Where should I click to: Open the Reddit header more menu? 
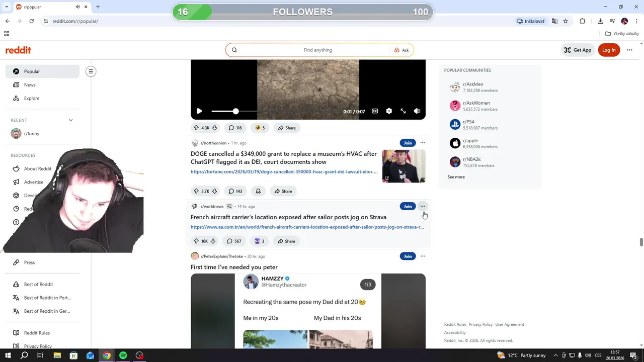[x=629, y=50]
